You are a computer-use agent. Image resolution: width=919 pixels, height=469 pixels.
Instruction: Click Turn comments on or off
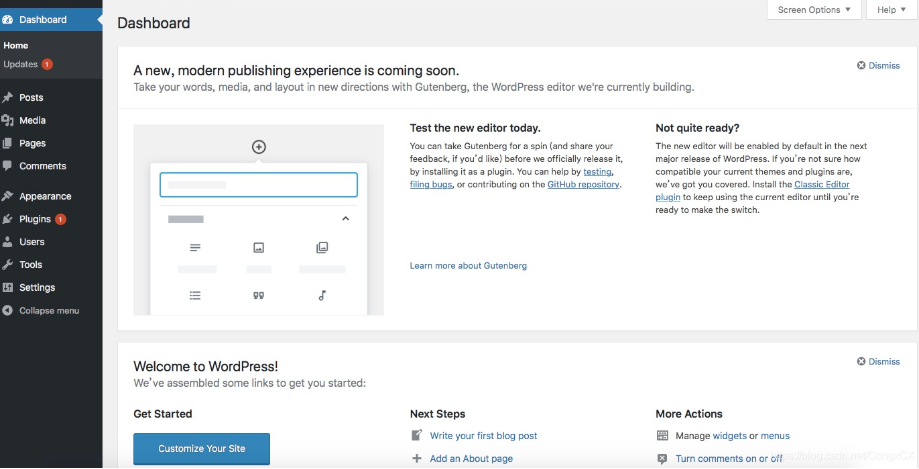pos(729,458)
